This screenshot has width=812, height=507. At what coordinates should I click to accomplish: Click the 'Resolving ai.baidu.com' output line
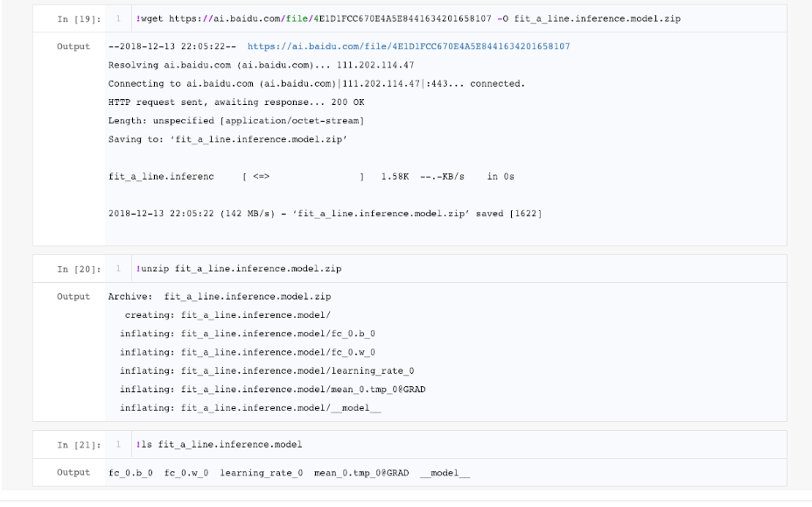(261, 65)
